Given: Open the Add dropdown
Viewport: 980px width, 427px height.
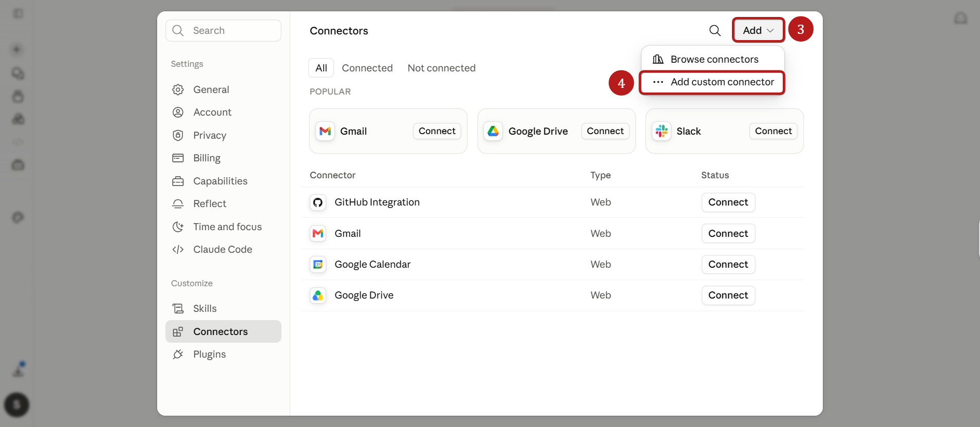Looking at the screenshot, I should click(758, 30).
